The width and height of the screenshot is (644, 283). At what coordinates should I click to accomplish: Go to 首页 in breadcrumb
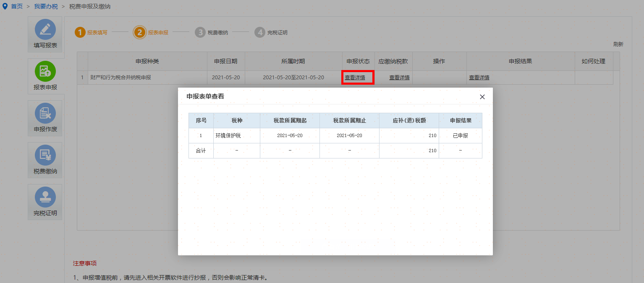point(17,7)
